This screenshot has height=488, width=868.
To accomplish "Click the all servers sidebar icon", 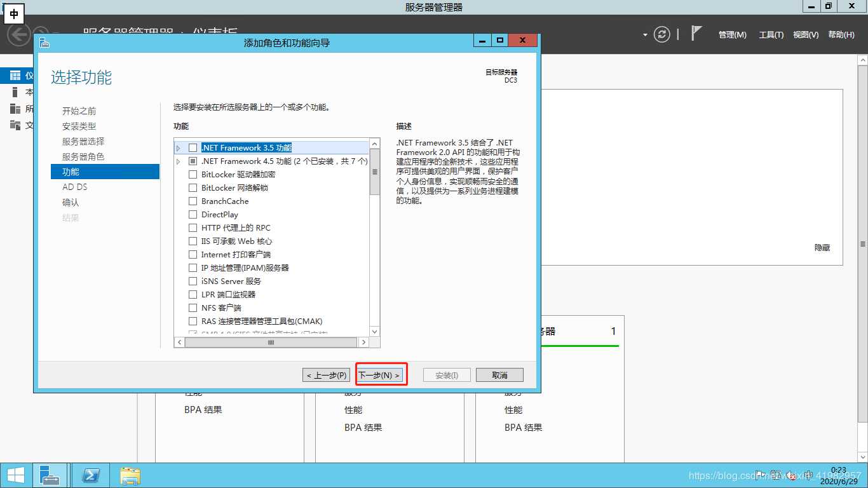I will pos(15,109).
